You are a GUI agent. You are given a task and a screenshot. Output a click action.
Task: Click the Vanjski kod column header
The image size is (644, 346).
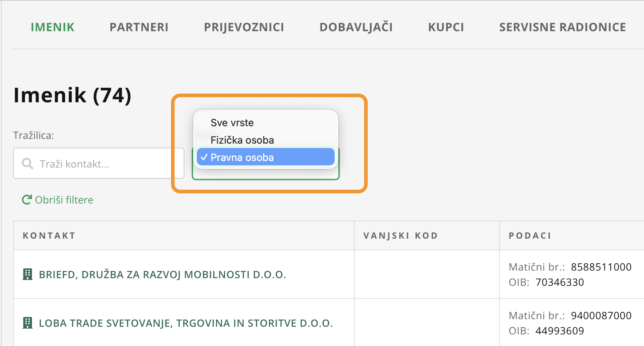click(x=401, y=236)
